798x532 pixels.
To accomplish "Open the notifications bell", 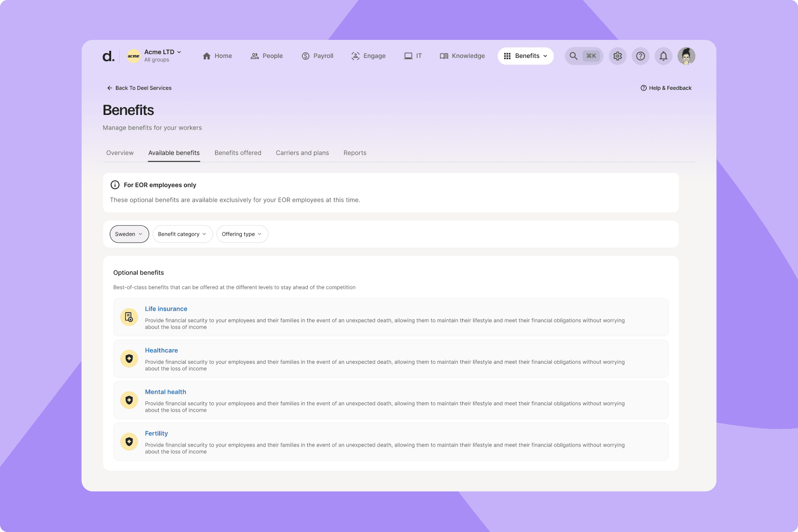I will (664, 56).
